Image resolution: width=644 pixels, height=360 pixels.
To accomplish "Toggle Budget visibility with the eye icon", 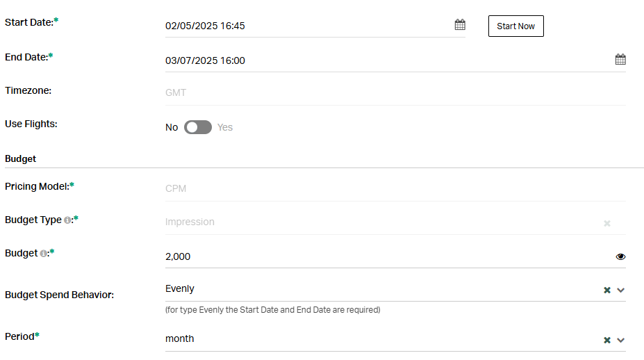I will coord(620,256).
